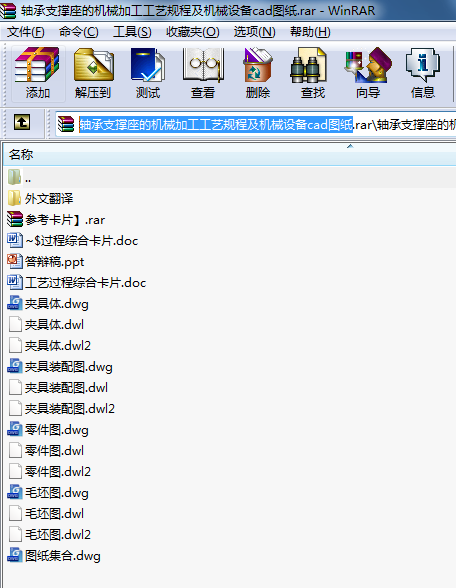The width and height of the screenshot is (456, 588).
Task: Click the DWG icon of 夹具装配图.dwg
Action: pyautogui.click(x=15, y=366)
